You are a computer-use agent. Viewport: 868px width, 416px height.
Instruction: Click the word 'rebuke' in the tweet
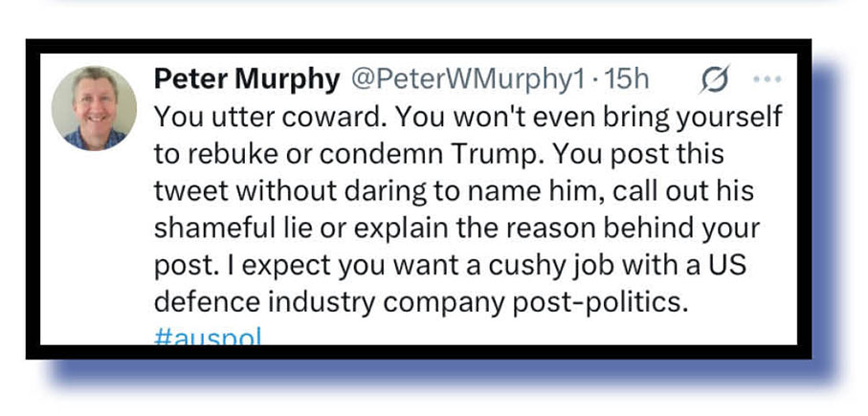coord(223,154)
